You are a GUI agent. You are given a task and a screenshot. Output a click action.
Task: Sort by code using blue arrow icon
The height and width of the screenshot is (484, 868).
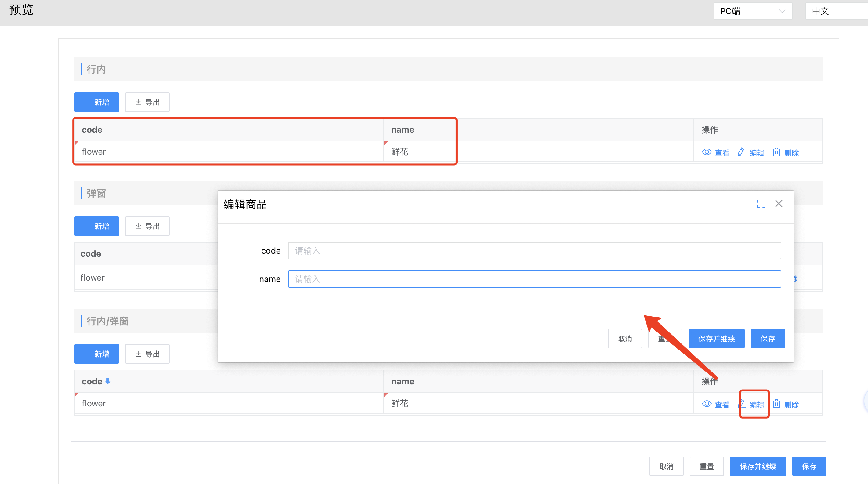click(108, 381)
